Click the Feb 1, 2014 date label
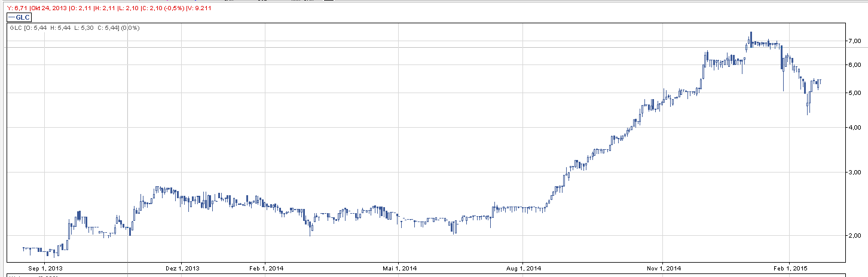This screenshot has height=277, width=868. (x=265, y=268)
